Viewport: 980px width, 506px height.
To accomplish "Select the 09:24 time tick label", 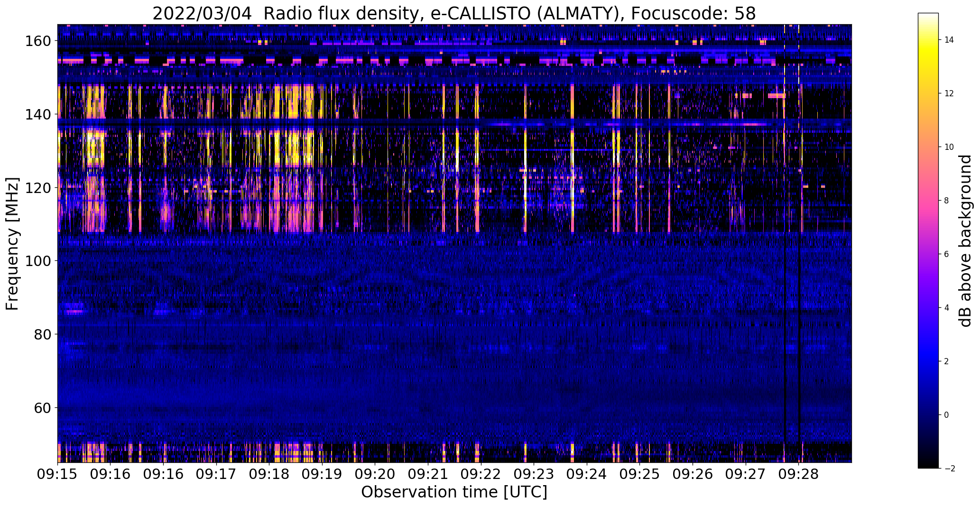I will point(587,474).
